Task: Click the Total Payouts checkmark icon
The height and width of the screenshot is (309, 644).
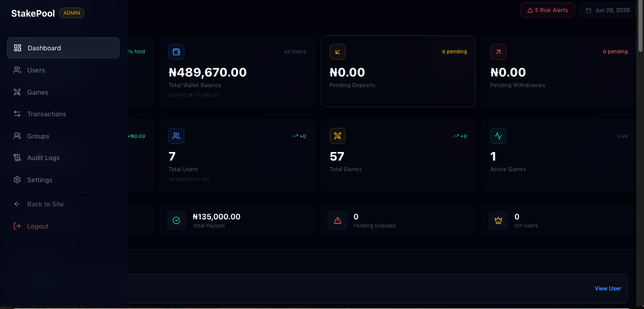Action: [x=176, y=220]
